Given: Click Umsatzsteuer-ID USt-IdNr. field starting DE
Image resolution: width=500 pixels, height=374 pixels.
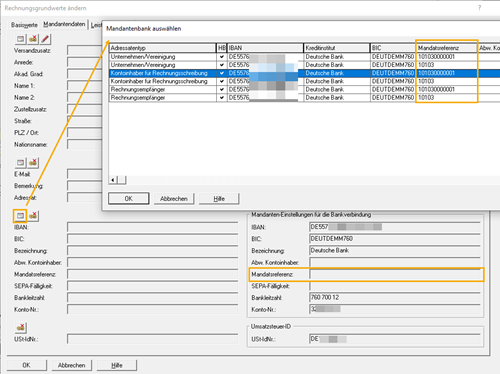Looking at the screenshot, I should (x=395, y=339).
